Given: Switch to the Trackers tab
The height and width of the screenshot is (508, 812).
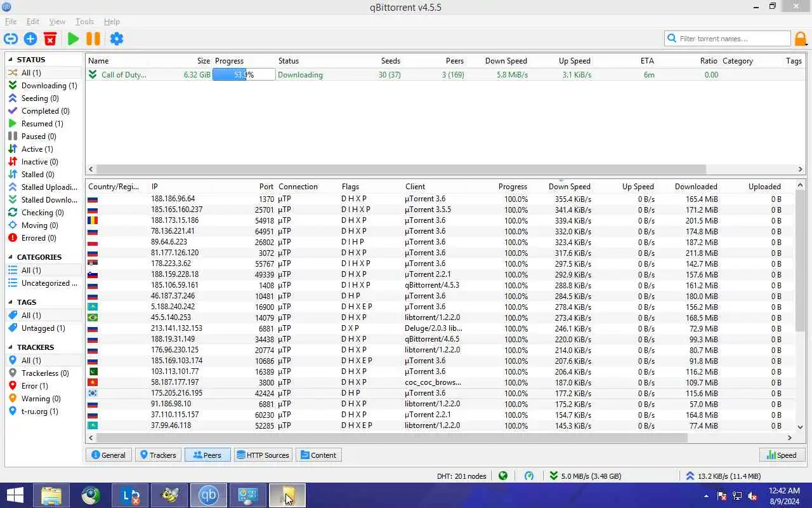Looking at the screenshot, I should (x=158, y=455).
